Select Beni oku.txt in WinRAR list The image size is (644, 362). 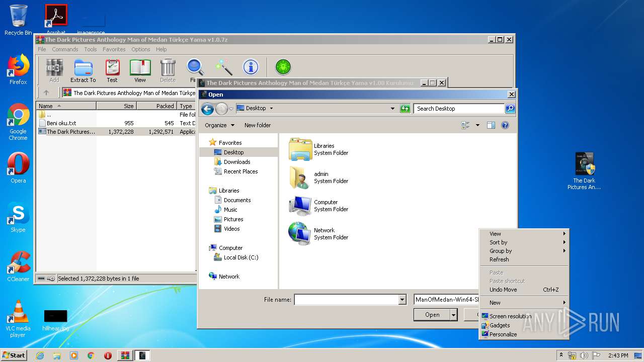[116, 123]
